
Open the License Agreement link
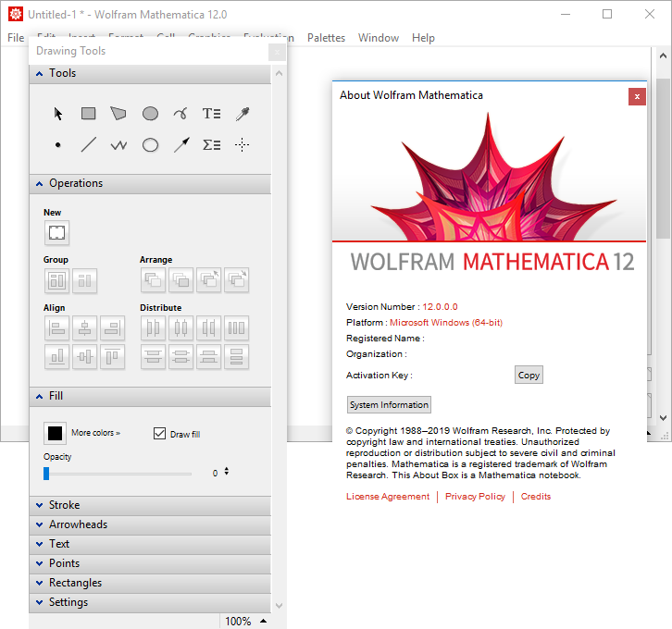tap(388, 497)
